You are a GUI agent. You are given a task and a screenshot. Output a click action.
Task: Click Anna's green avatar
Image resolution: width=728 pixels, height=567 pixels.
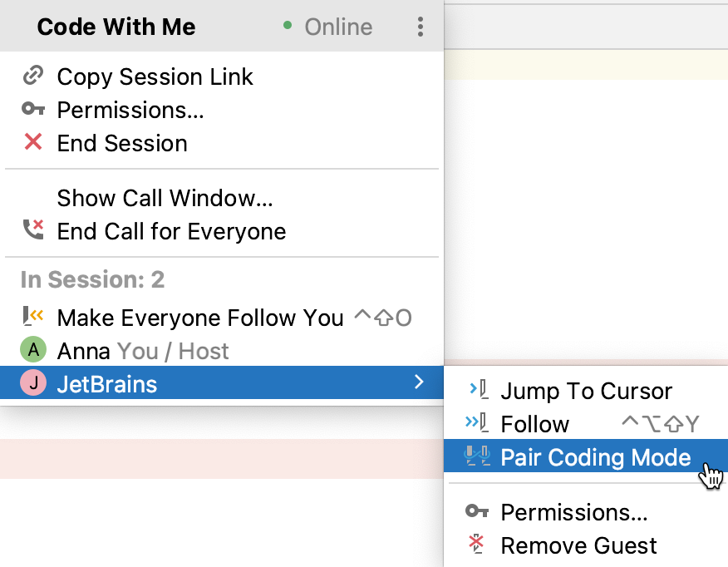tap(33, 350)
